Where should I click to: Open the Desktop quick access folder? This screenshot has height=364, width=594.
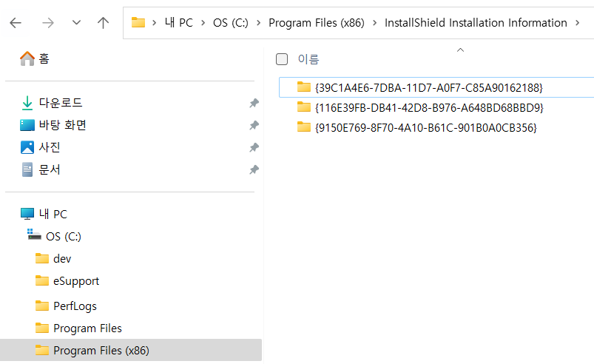tap(53, 125)
